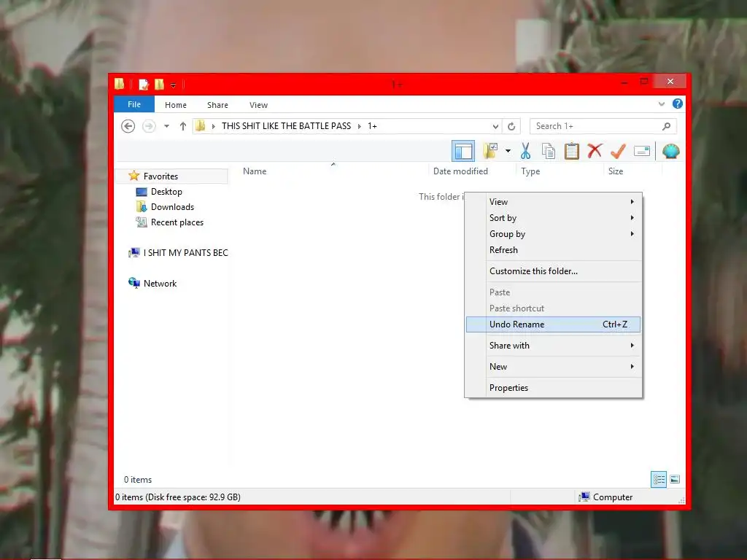Expand Sort by submenu
The height and width of the screenshot is (560, 747).
(554, 218)
